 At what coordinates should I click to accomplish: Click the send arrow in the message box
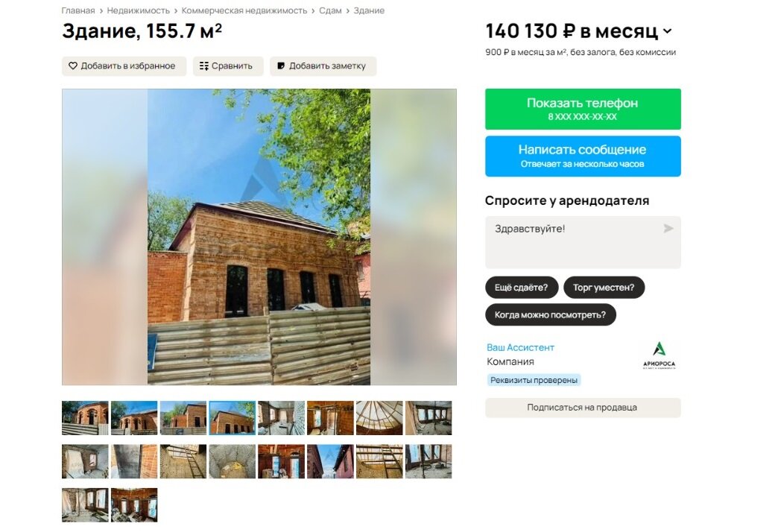pyautogui.click(x=668, y=228)
